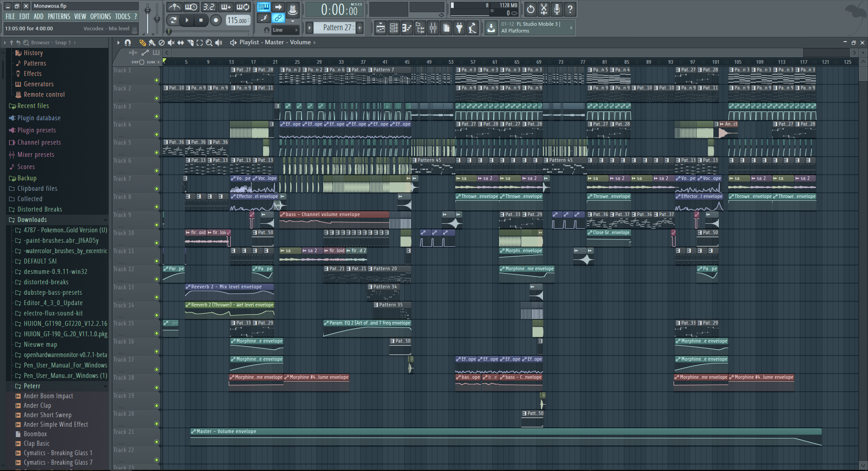Open the browser options arrow menu
The image size is (868, 471).
(x=5, y=42)
